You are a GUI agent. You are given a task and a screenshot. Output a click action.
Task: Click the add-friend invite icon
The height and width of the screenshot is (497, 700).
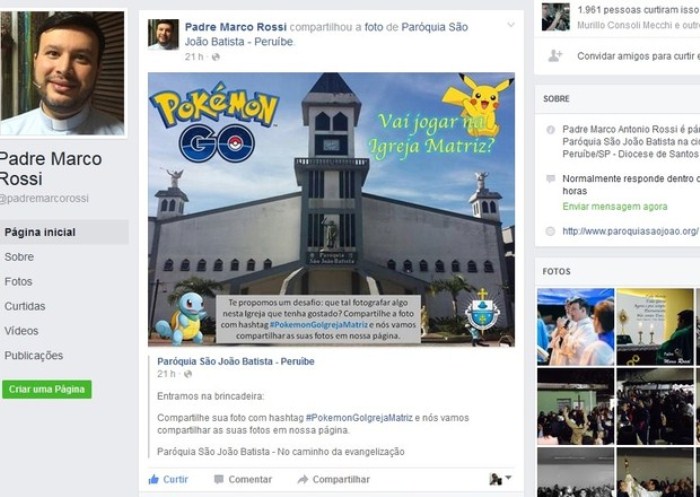click(555, 56)
